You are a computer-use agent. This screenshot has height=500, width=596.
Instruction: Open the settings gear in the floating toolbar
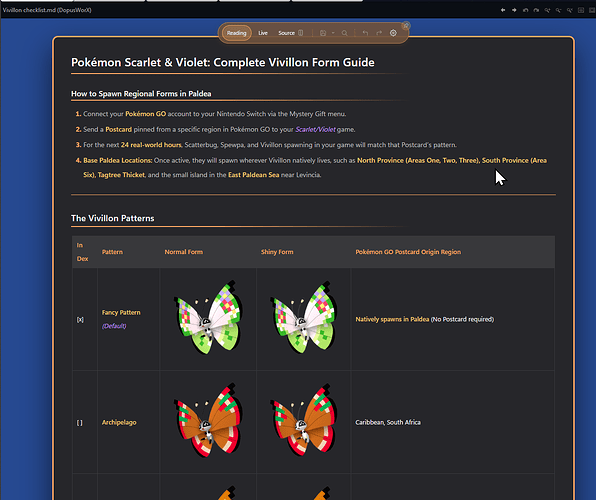(393, 33)
